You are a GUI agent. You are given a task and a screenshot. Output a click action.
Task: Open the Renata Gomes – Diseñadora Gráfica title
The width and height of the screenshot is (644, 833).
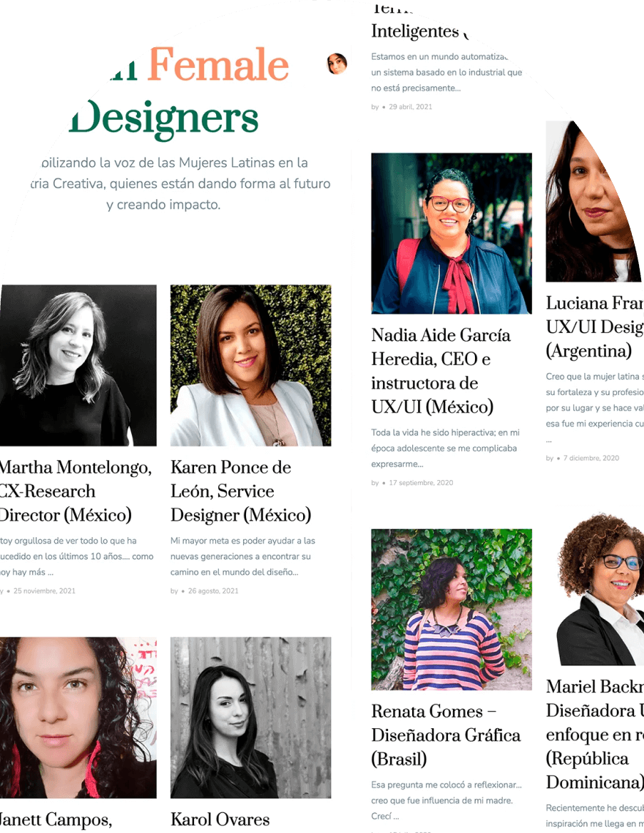[446, 735]
